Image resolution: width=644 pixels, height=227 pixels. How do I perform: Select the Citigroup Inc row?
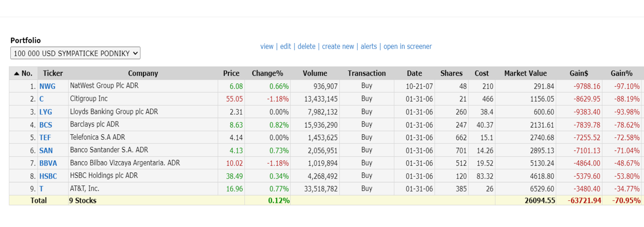click(325, 99)
